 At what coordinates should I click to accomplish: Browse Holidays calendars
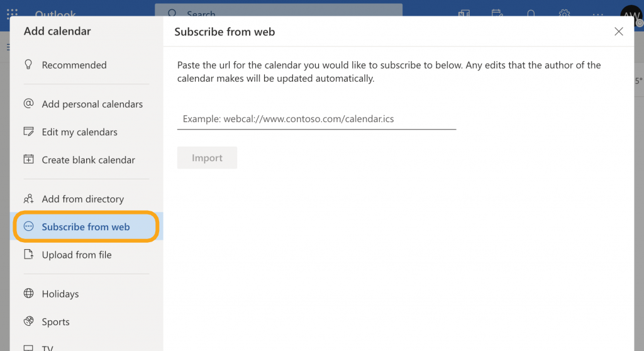(60, 294)
